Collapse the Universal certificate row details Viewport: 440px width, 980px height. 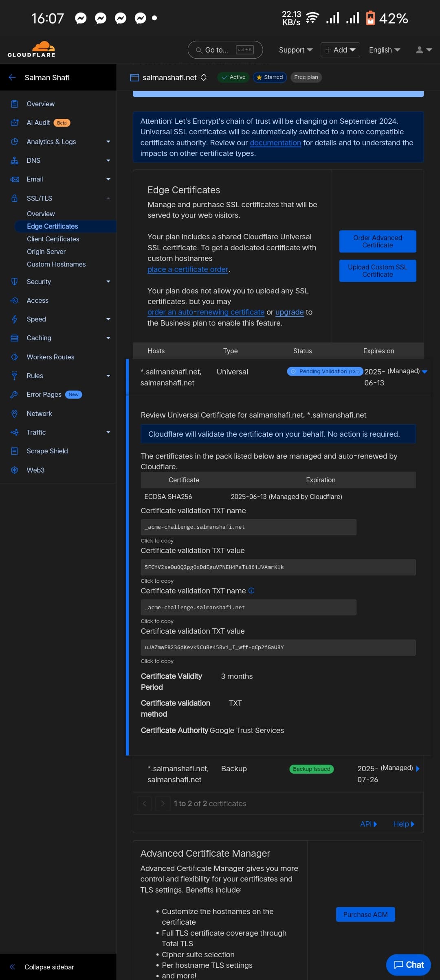(x=425, y=372)
